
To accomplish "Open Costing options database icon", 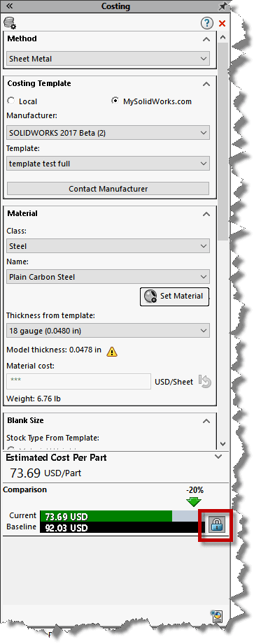I will [x=10, y=22].
